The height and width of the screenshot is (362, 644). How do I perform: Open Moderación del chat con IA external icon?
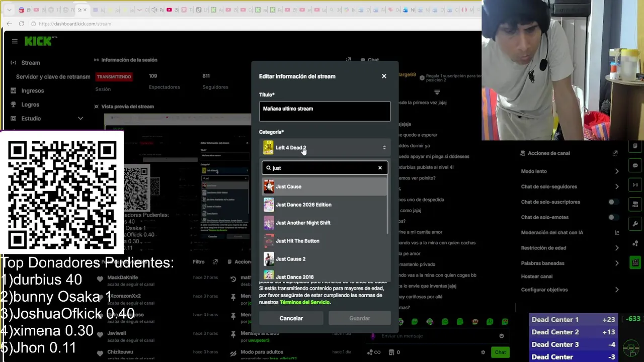pyautogui.click(x=617, y=232)
